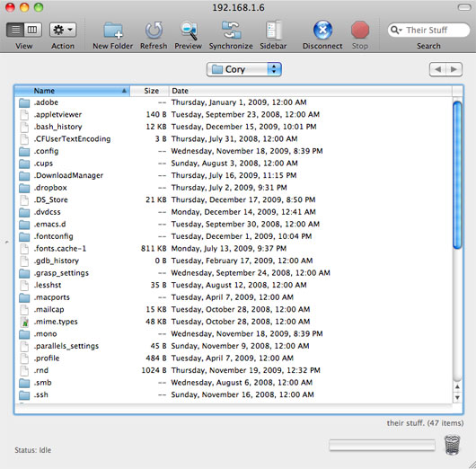476x469 pixels.
Task: Sort by the Date column header
Action: tap(310, 91)
